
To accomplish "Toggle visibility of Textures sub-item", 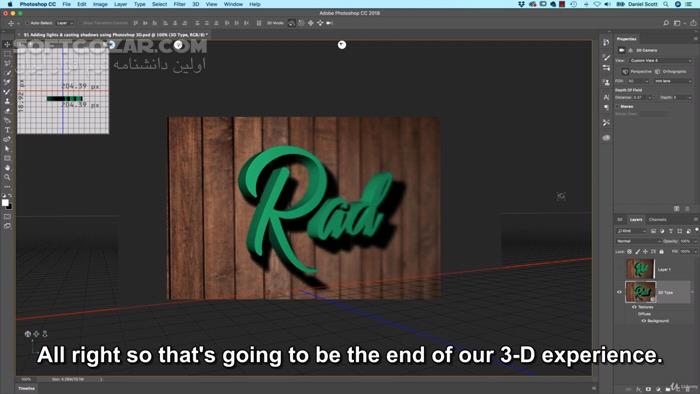I will coord(634,307).
